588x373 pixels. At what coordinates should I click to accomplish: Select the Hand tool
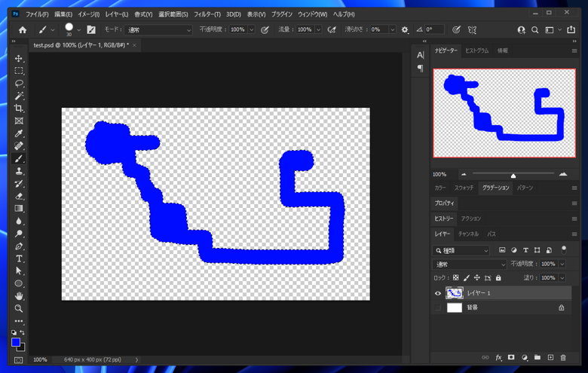19,296
